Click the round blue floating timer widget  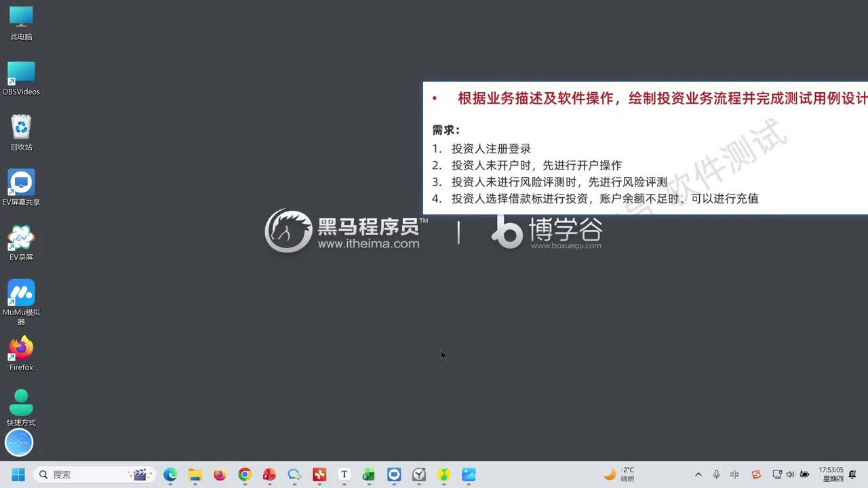point(19,443)
